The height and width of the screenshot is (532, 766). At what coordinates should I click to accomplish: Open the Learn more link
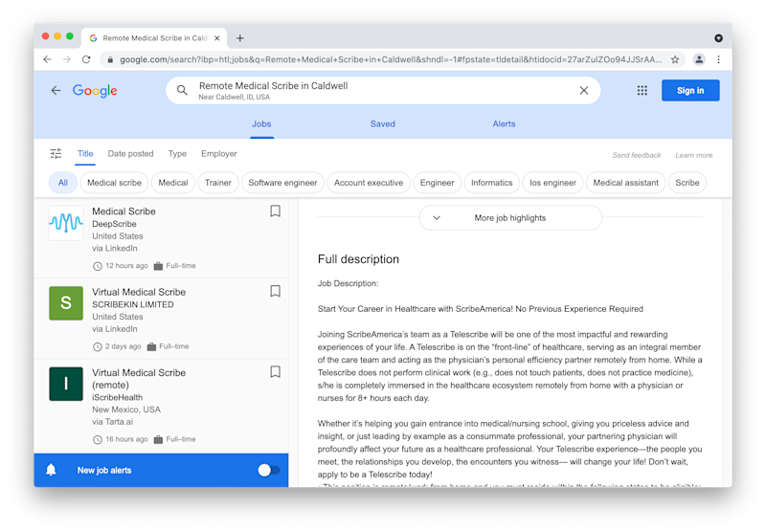(x=693, y=155)
